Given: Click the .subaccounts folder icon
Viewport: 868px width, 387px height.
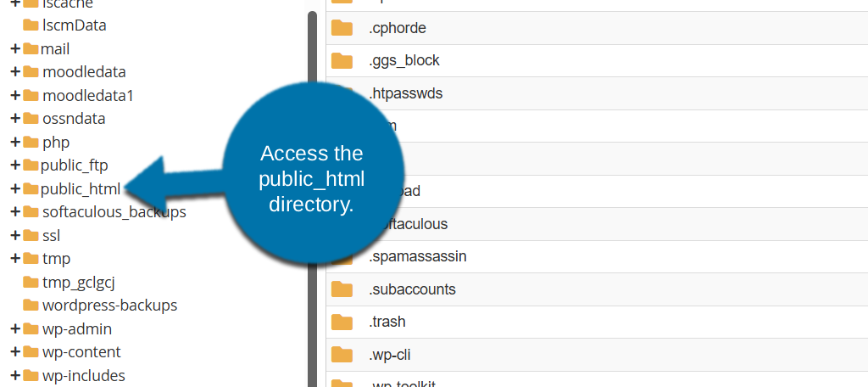Looking at the screenshot, I should pyautogui.click(x=342, y=289).
